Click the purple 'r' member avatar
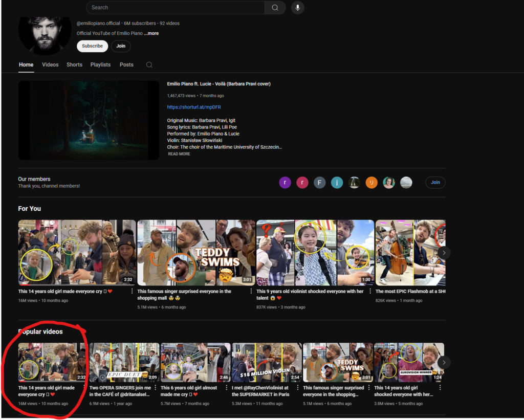This screenshot has width=524, height=420. (x=285, y=183)
